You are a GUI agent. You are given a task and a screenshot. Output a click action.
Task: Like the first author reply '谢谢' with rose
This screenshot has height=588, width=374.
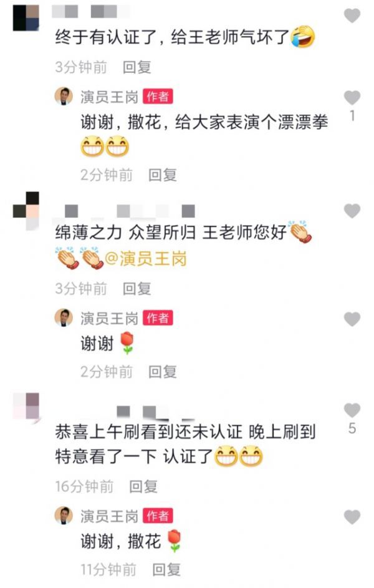(x=352, y=319)
